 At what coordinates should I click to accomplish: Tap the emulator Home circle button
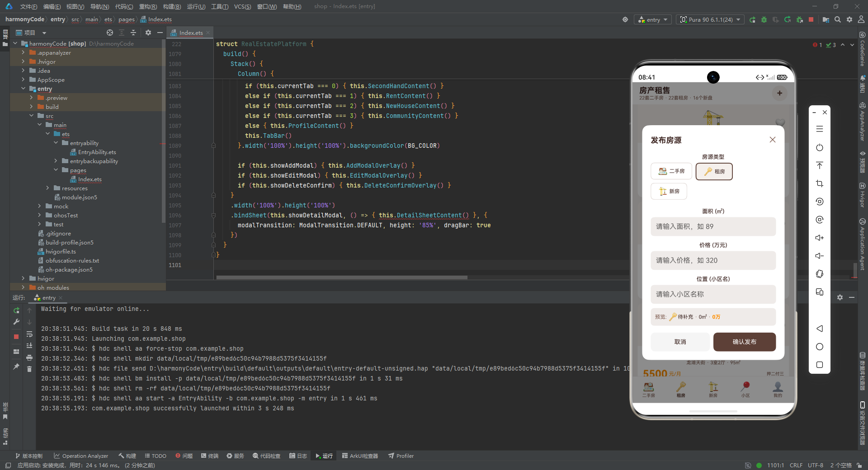click(x=820, y=347)
